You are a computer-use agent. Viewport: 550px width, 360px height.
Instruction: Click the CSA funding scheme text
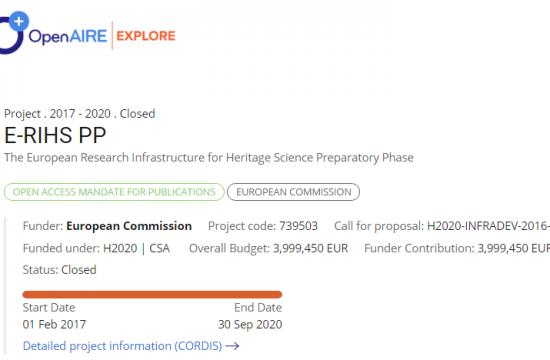coord(160,248)
